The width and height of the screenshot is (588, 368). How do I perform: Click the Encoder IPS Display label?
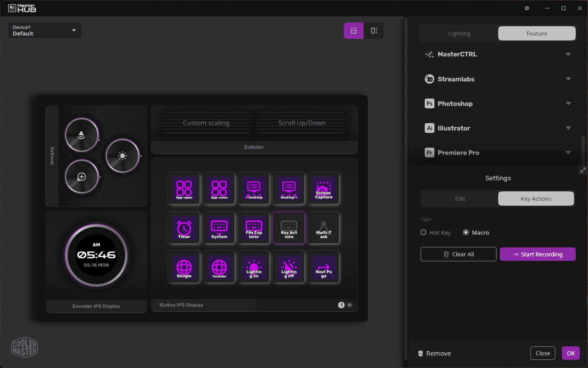(x=96, y=306)
